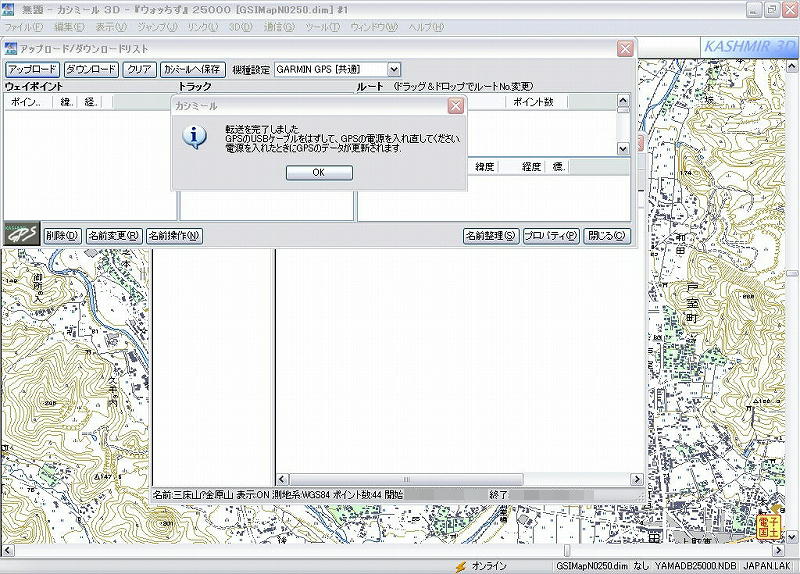Click the 削除(D) button
800x574 pixels.
pyautogui.click(x=62, y=236)
